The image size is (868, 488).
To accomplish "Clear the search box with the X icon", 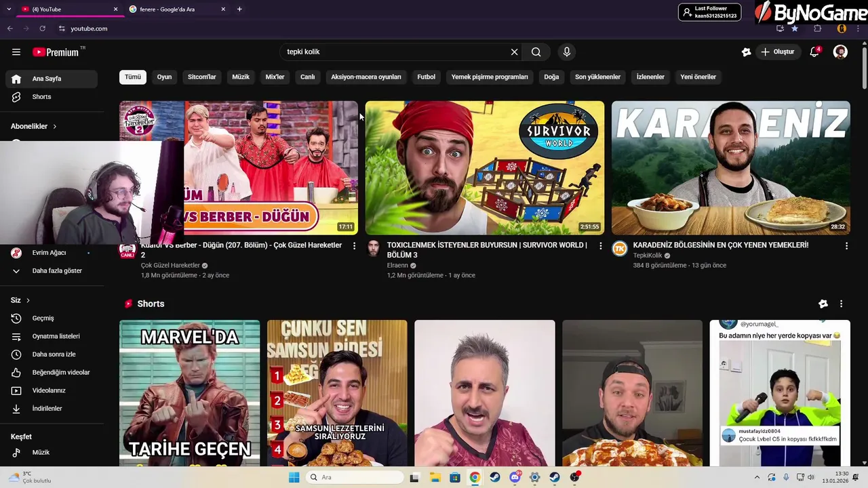I will [514, 52].
